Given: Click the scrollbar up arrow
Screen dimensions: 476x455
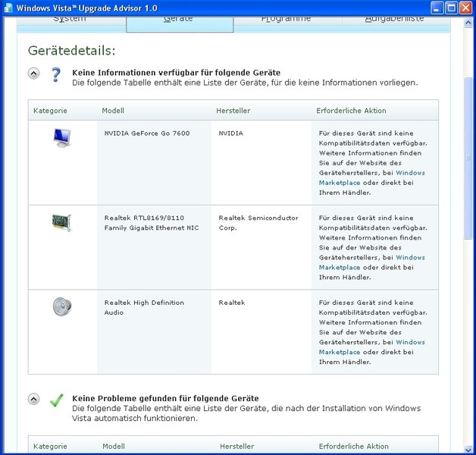Looking at the screenshot, I should click(468, 23).
